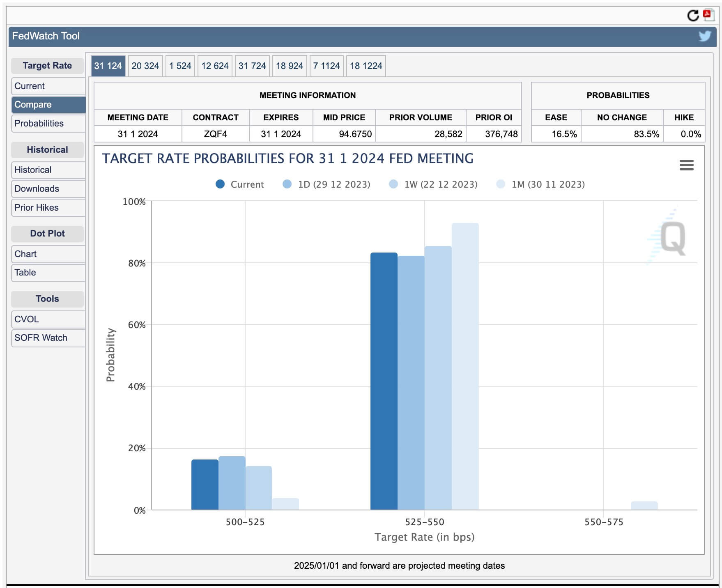722x588 pixels.
Task: Click the dark blue Current bar for 525-550
Action: 384,382
